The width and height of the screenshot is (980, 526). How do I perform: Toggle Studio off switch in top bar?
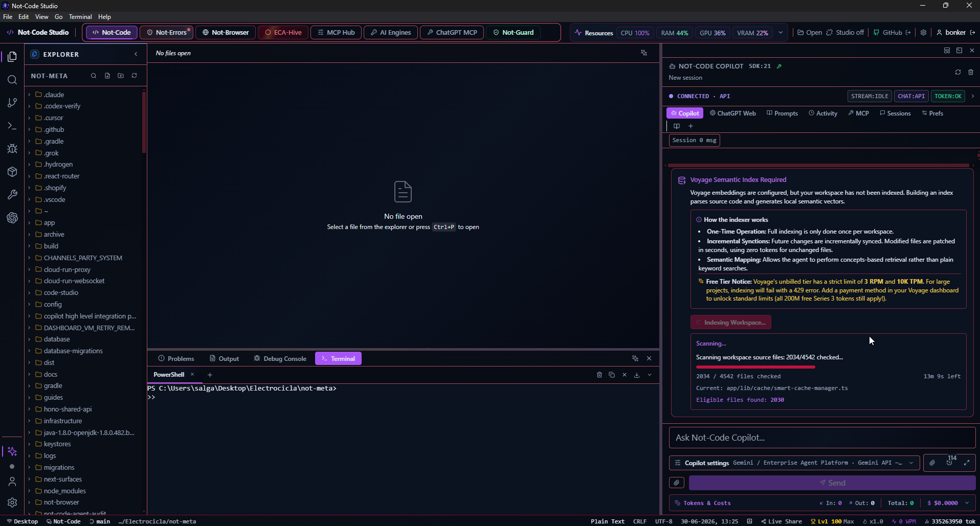coord(845,32)
